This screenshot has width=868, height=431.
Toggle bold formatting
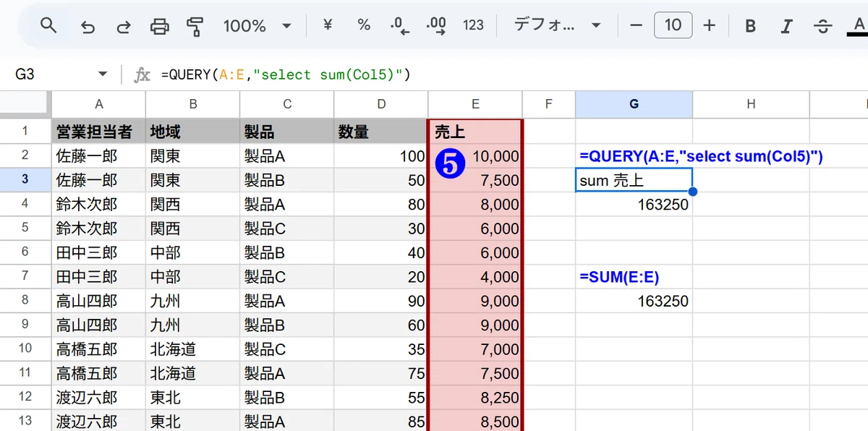tap(750, 27)
